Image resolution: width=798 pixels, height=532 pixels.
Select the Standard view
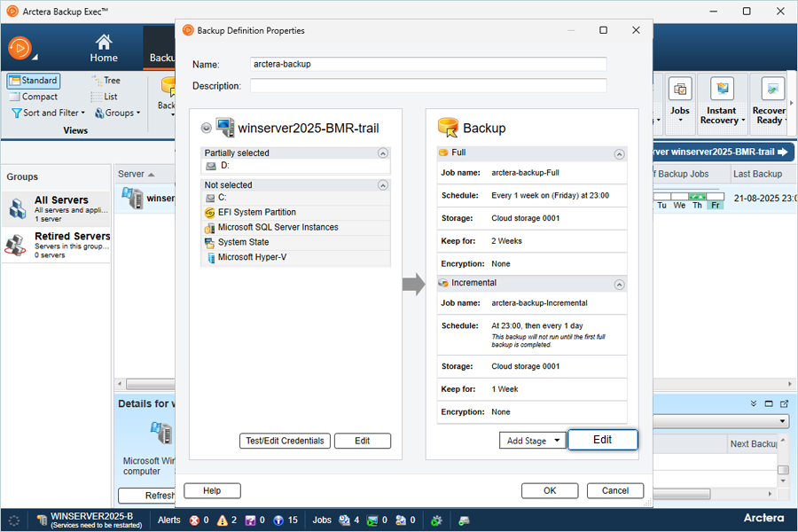coord(34,81)
